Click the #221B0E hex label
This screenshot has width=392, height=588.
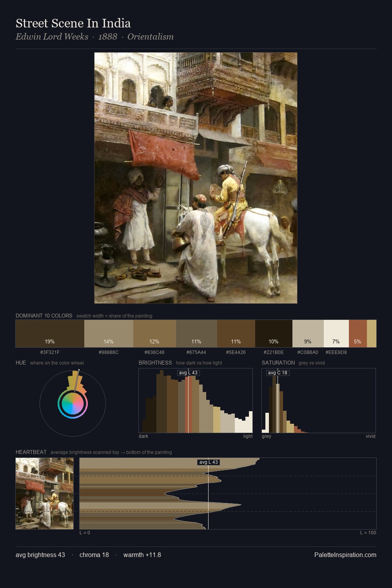(x=274, y=352)
